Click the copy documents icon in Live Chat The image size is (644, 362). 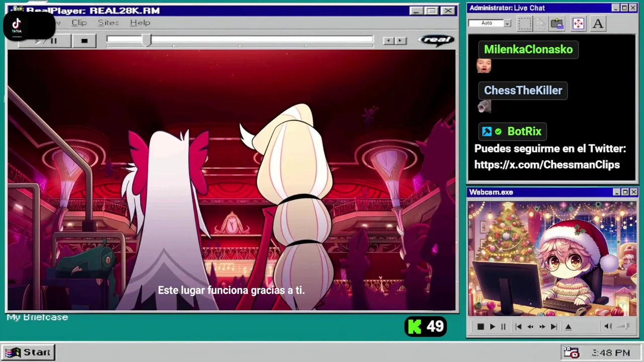pyautogui.click(x=541, y=23)
